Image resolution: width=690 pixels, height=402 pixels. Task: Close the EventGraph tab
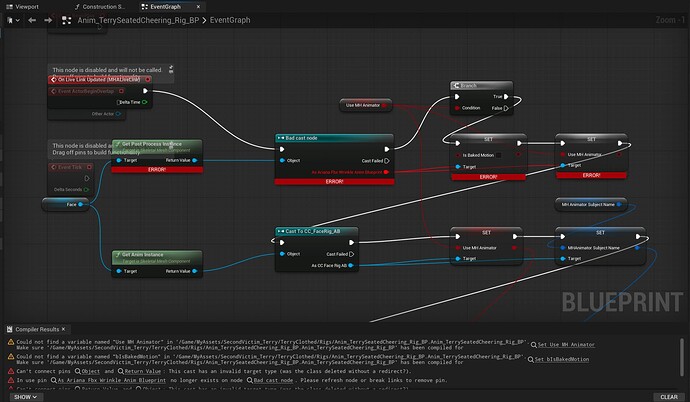(198, 7)
